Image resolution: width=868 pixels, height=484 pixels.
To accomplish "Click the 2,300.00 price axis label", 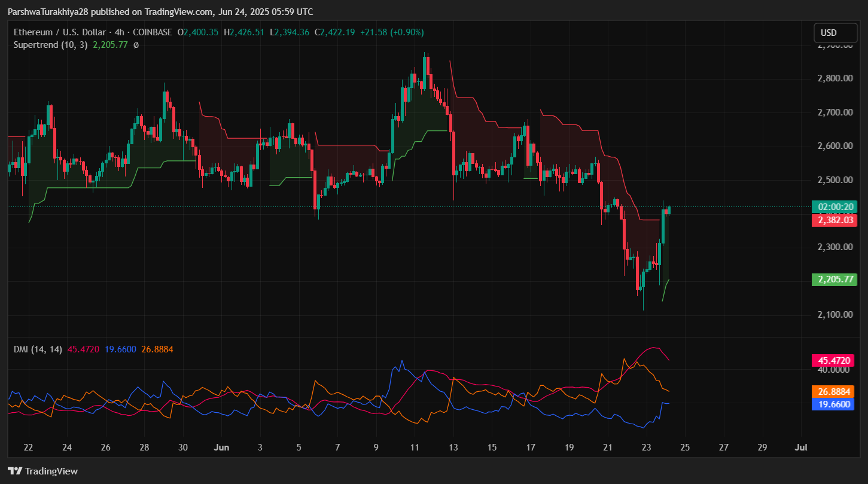I will 835,247.
